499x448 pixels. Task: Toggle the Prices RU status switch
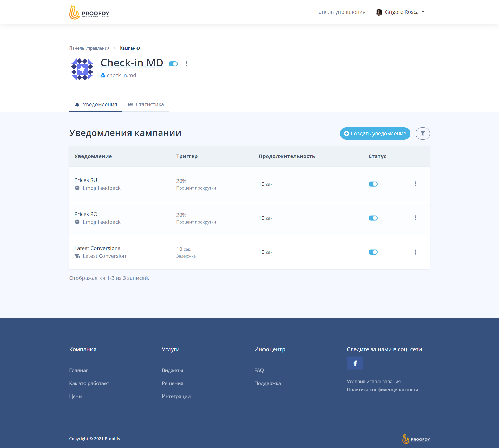(x=373, y=184)
